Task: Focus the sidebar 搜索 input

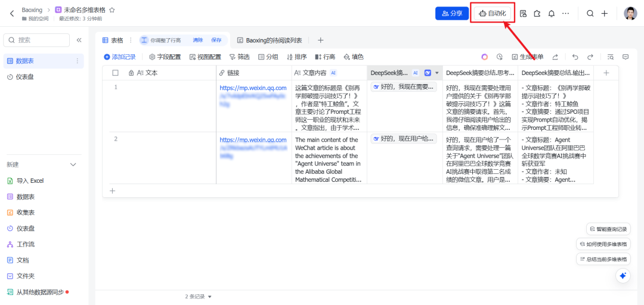Action: pyautogui.click(x=36, y=40)
